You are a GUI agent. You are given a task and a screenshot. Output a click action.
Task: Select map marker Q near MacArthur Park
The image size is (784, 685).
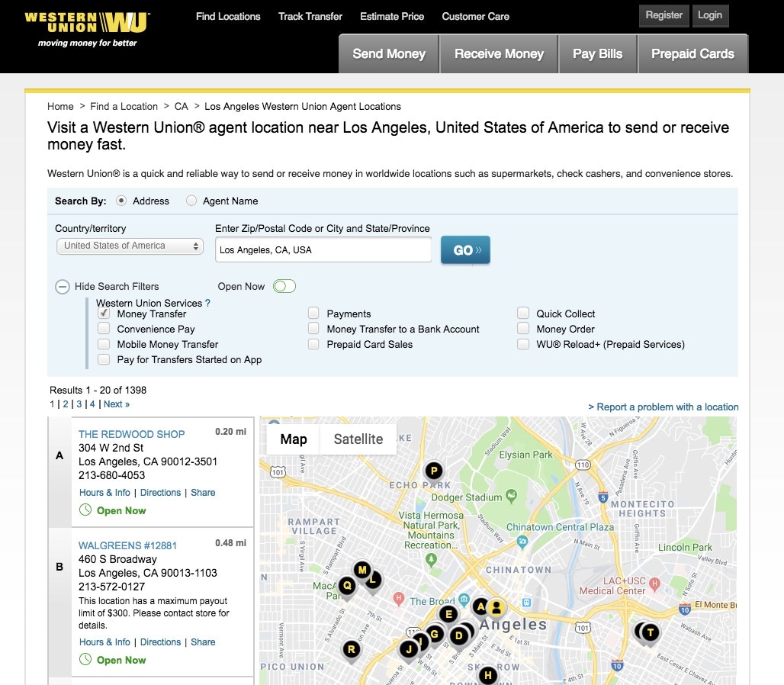click(347, 584)
